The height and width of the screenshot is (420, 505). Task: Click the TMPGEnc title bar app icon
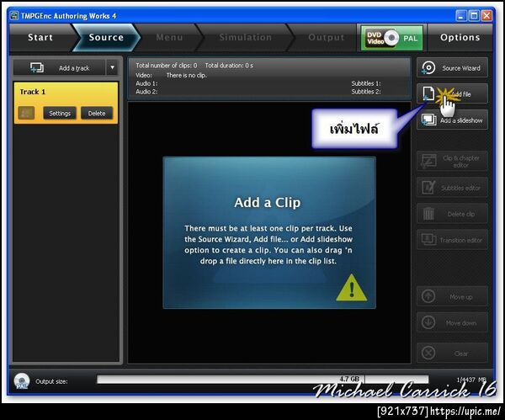tap(14, 15)
